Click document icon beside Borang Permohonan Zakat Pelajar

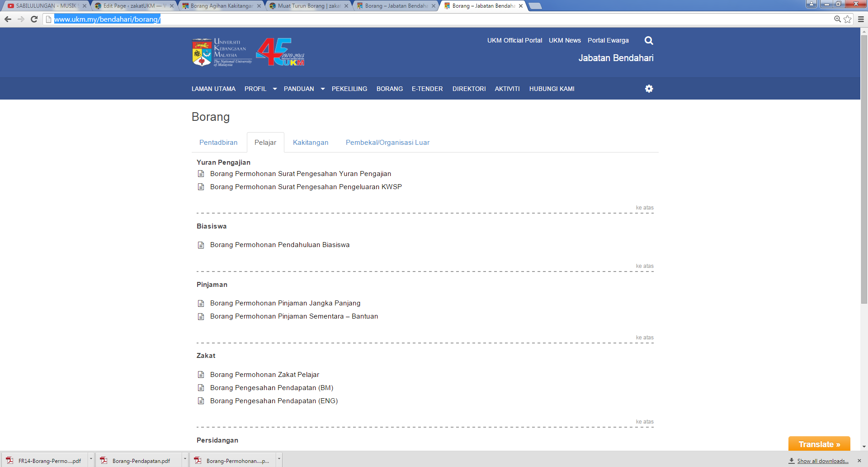pos(201,375)
